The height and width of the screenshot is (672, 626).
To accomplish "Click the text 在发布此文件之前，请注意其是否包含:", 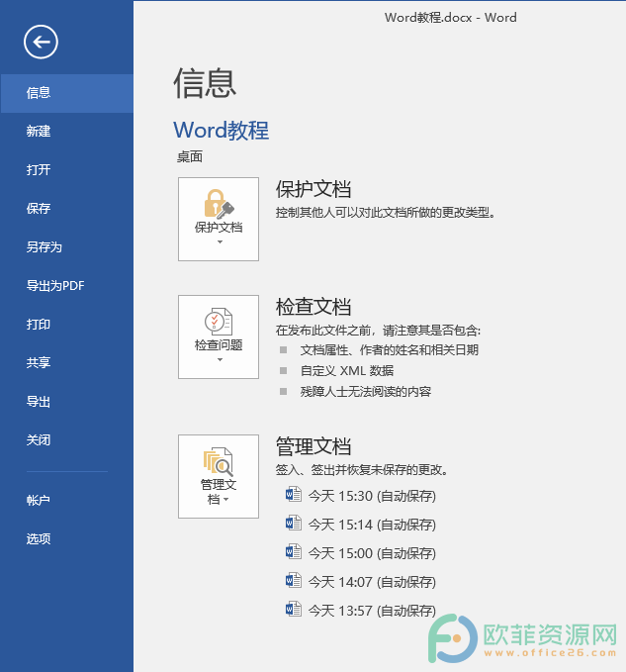I will [378, 331].
